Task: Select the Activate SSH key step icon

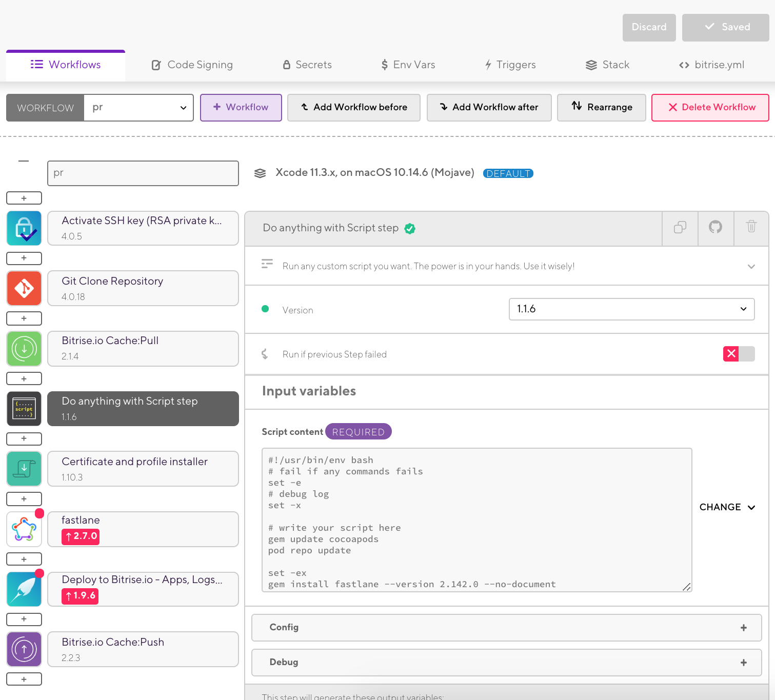Action: pos(24,228)
